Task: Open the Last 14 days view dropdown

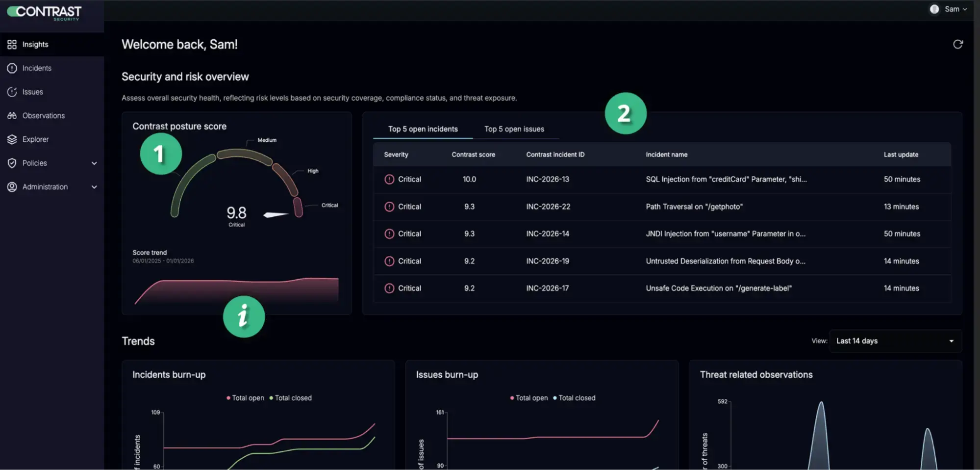Action: (895, 341)
